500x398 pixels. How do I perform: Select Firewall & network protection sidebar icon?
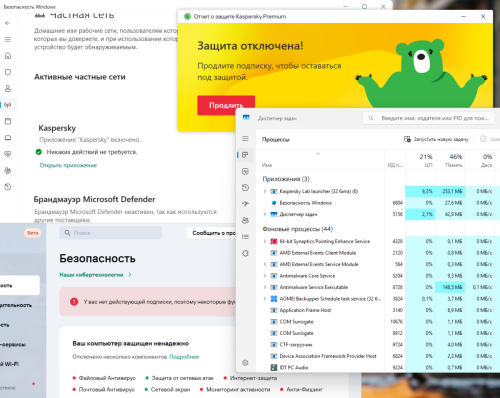pos(8,105)
